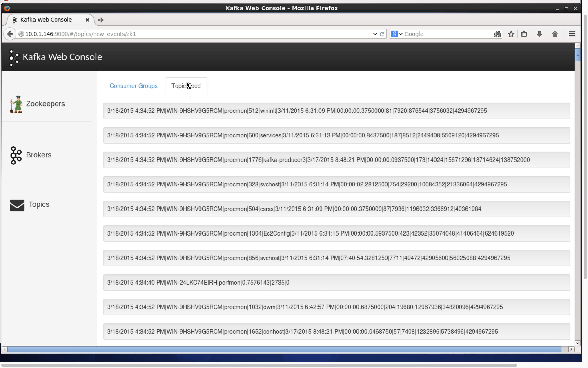
Task: Select the perfmon WIN-24LKC74EIRH message row
Action: (x=336, y=283)
